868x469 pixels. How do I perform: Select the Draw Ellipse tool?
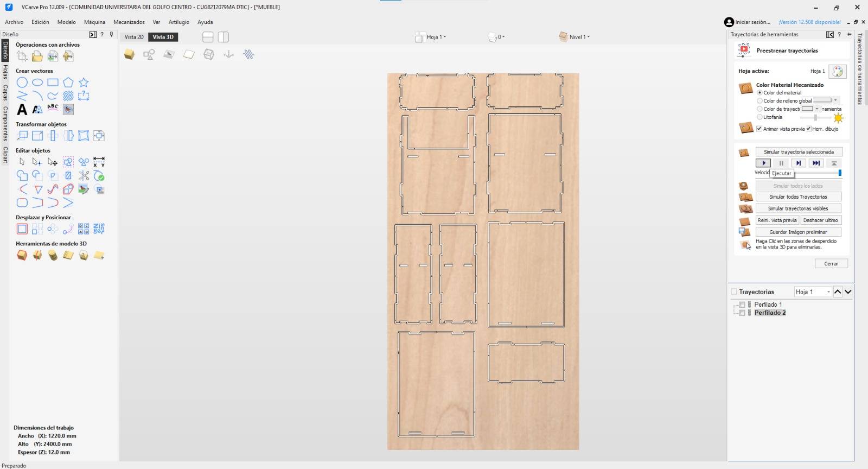(37, 83)
